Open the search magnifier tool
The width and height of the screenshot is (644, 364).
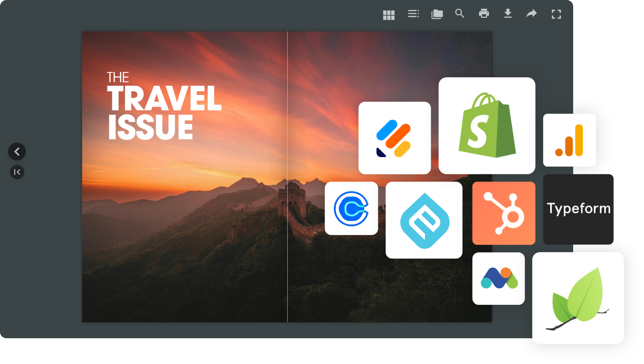[460, 14]
